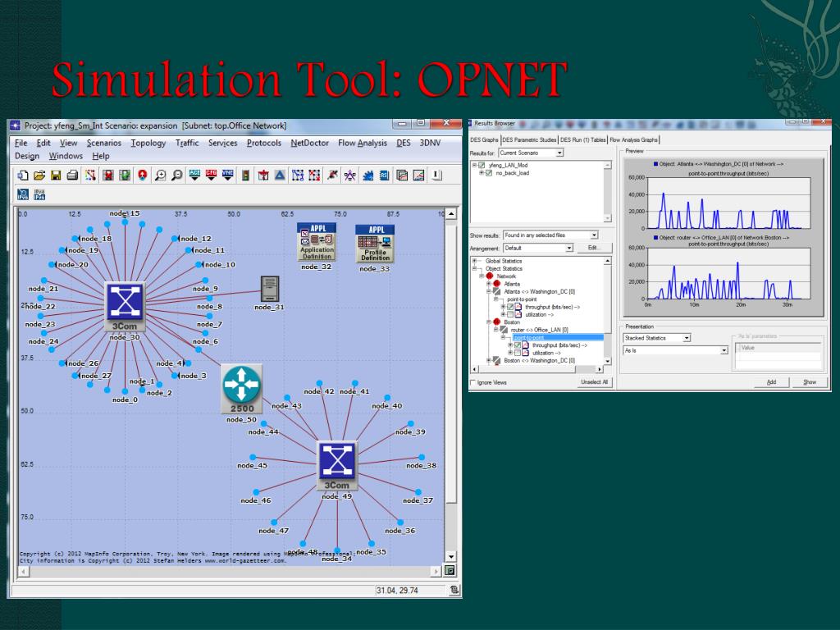Uncheck throughput under router <-> Office_LAN
840x630 pixels.
tap(518, 345)
